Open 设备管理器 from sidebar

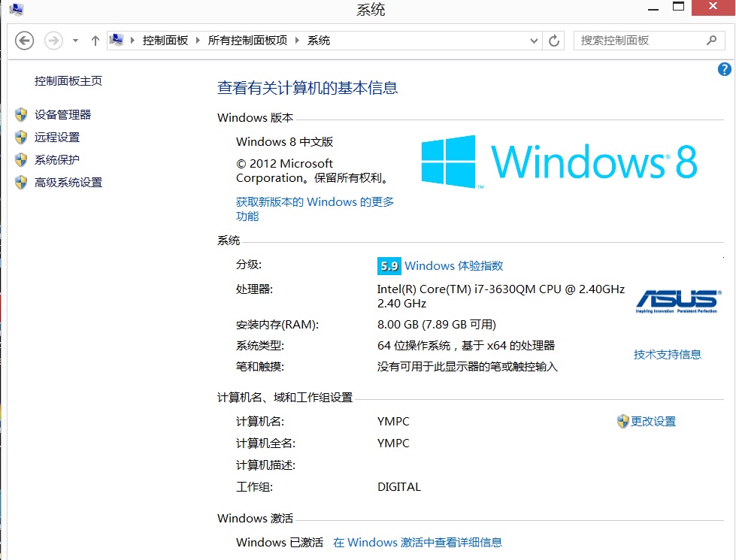pos(63,114)
